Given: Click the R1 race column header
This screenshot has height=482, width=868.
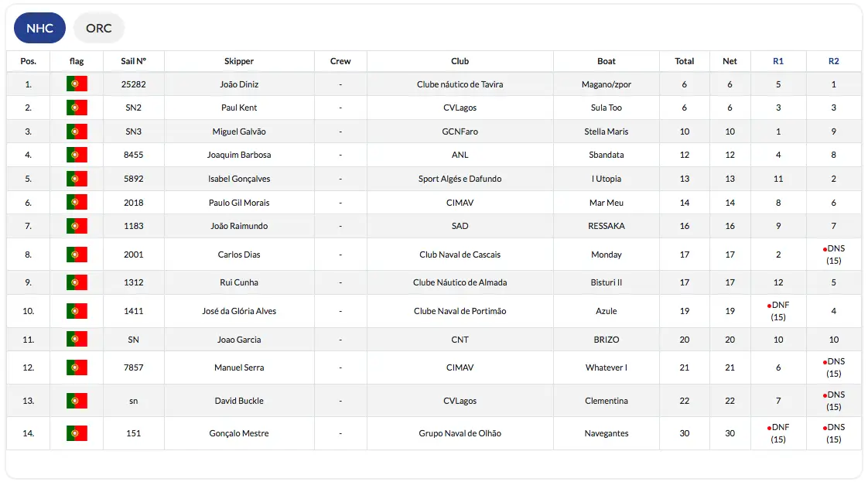Looking at the screenshot, I should point(778,61).
